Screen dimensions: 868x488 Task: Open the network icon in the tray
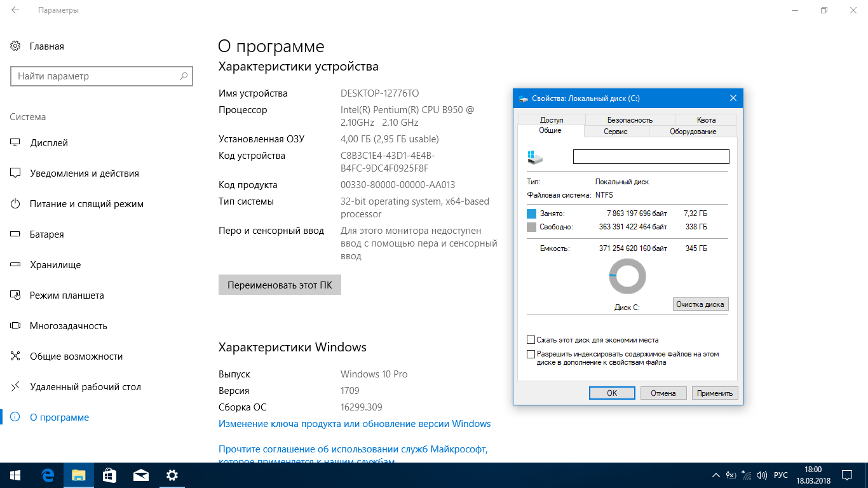746,475
